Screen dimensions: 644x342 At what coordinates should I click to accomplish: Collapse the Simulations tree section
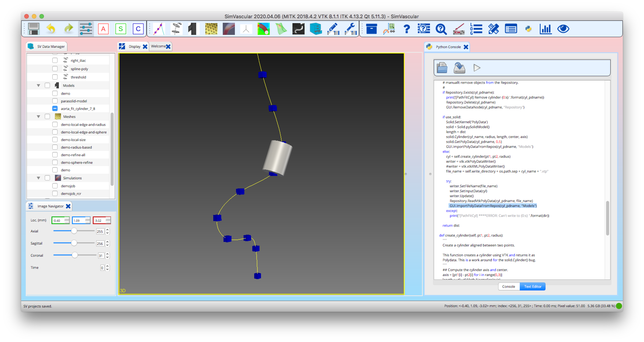(38, 178)
